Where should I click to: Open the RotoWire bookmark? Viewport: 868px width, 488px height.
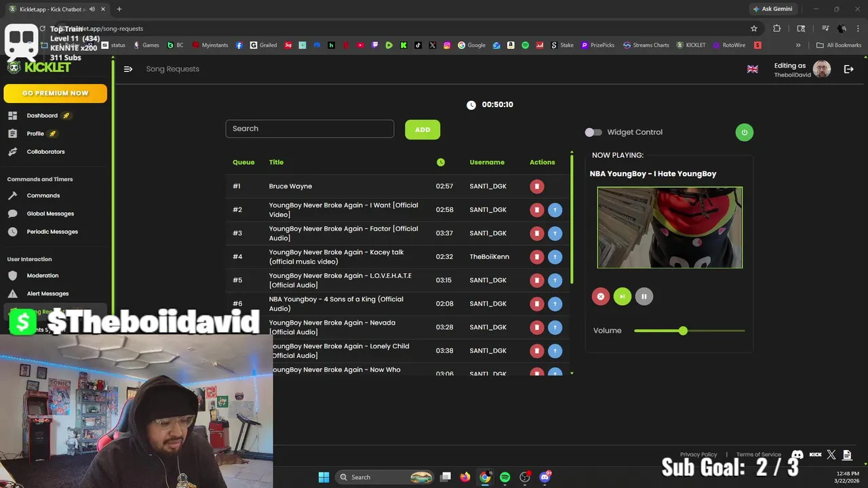(729, 45)
